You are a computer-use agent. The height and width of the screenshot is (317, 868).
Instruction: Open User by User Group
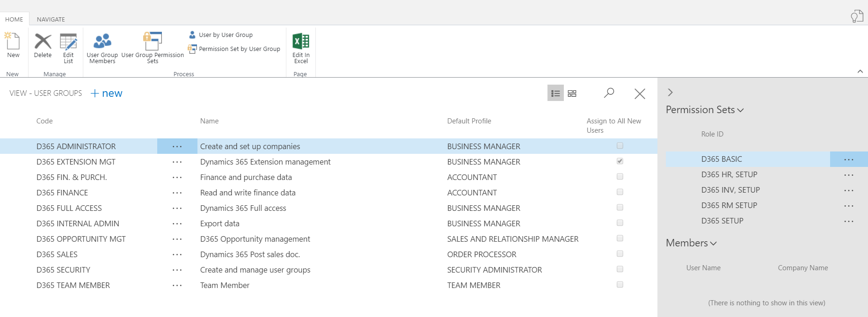[221, 35]
